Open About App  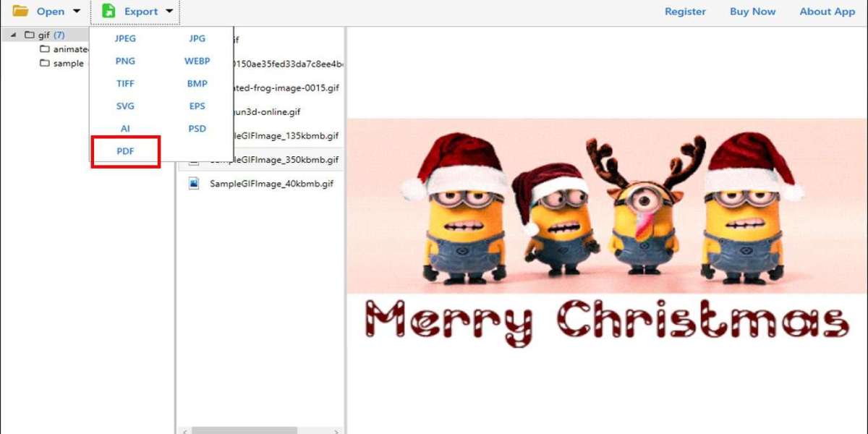(x=827, y=12)
